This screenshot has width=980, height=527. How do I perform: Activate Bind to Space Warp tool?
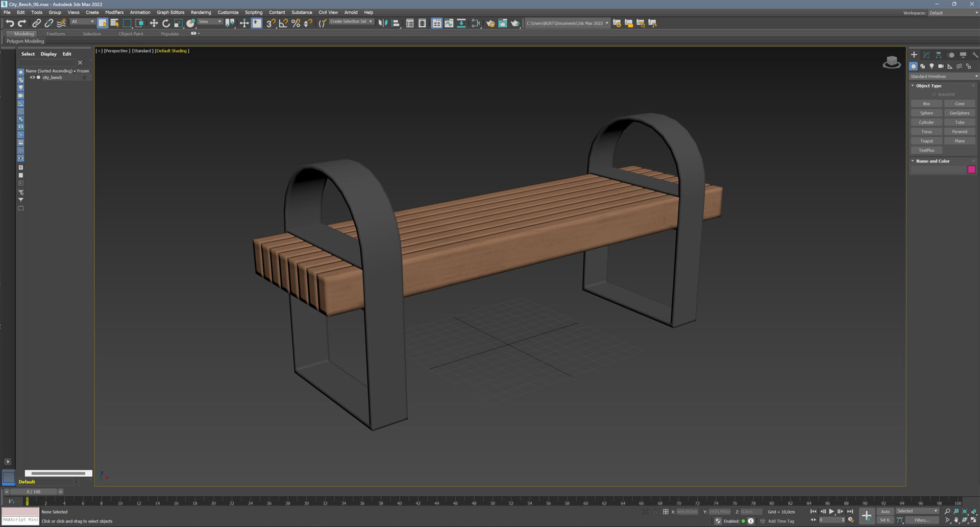(61, 23)
